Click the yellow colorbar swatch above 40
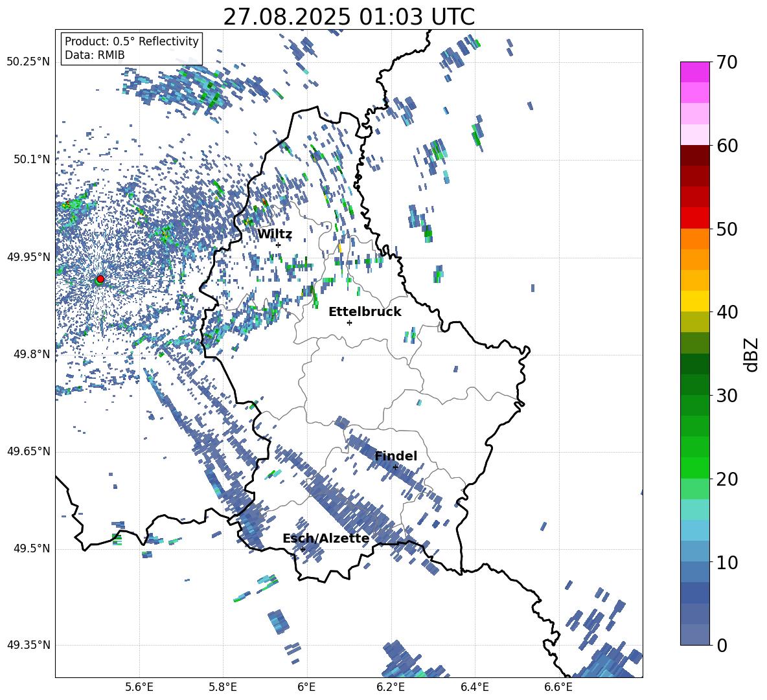The width and height of the screenshot is (767, 700). [x=694, y=301]
